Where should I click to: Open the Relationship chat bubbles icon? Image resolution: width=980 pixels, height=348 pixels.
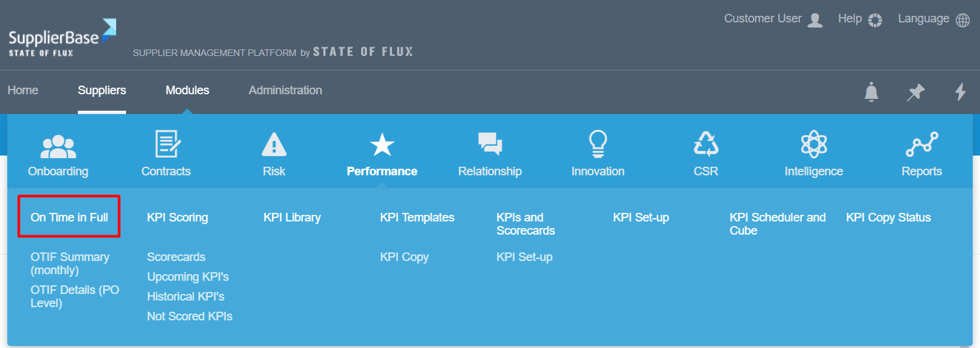point(490,144)
